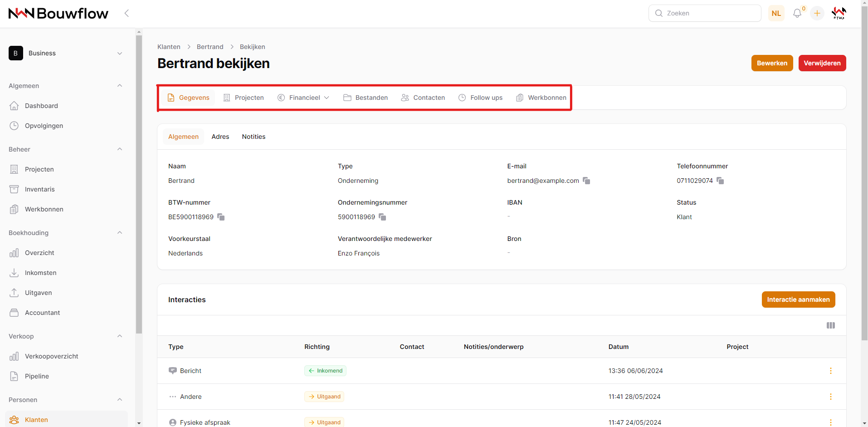The height and width of the screenshot is (427, 868).
Task: Copy the email address bertrand@example.com
Action: 586,181
